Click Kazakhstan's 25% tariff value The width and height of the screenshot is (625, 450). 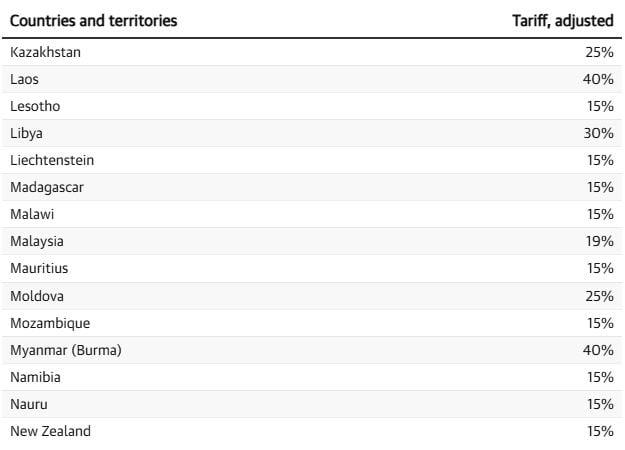click(600, 52)
